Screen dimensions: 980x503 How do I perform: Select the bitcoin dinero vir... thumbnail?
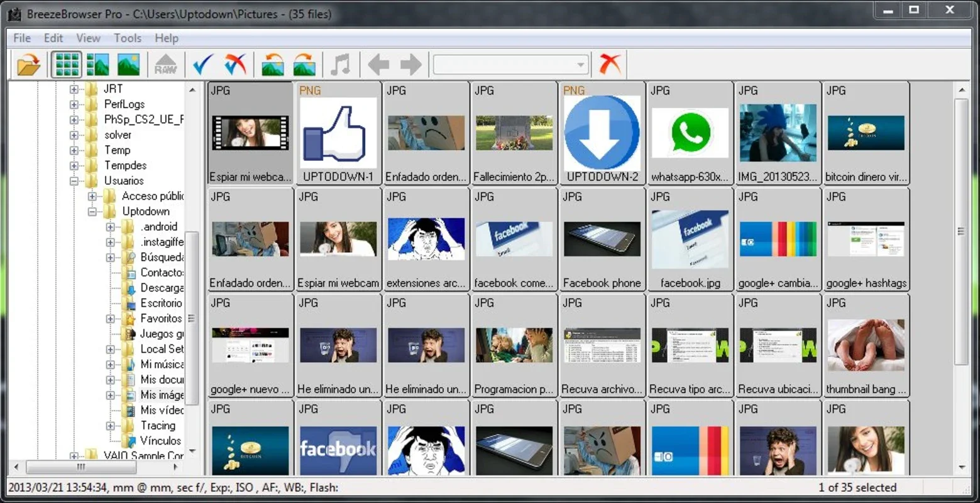tap(866, 133)
